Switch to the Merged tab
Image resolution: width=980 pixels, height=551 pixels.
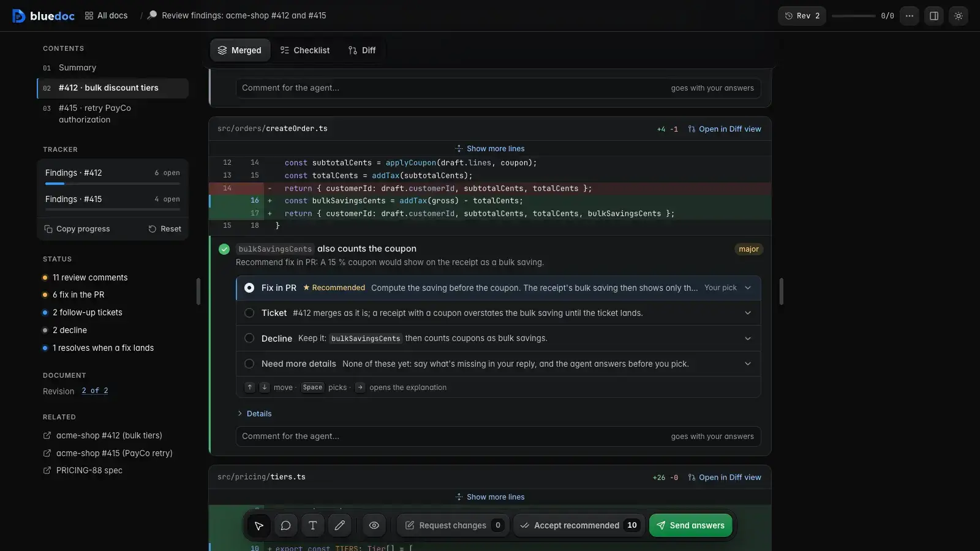(x=240, y=50)
